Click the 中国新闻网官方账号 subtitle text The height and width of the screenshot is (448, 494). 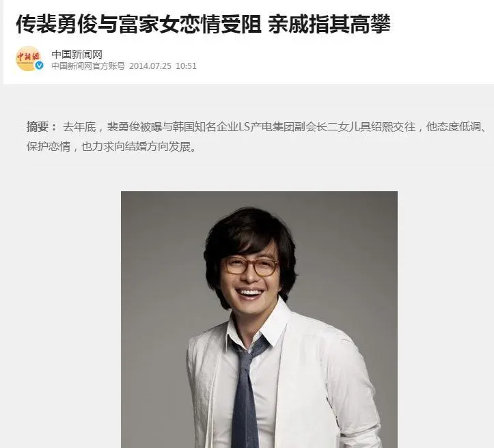[88, 66]
